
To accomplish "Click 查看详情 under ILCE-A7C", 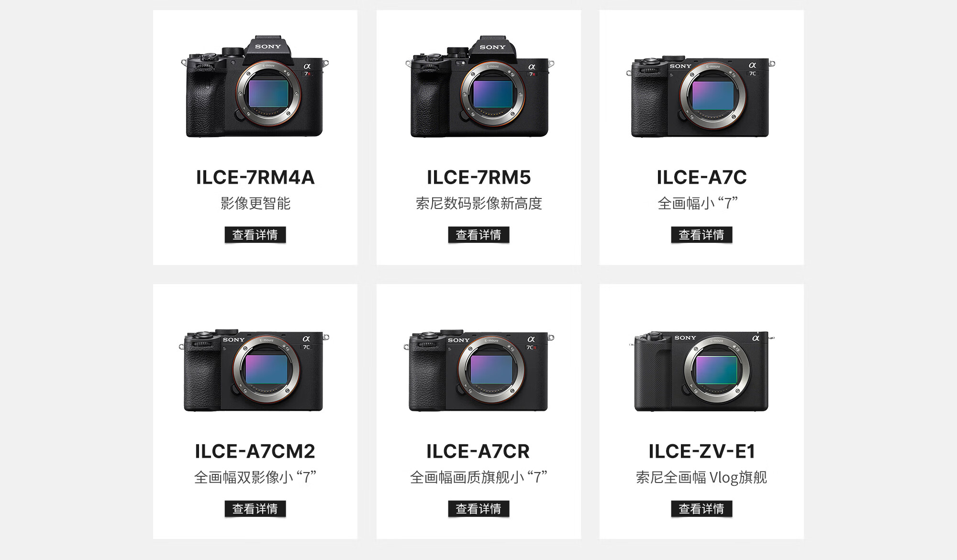I will coord(701,235).
